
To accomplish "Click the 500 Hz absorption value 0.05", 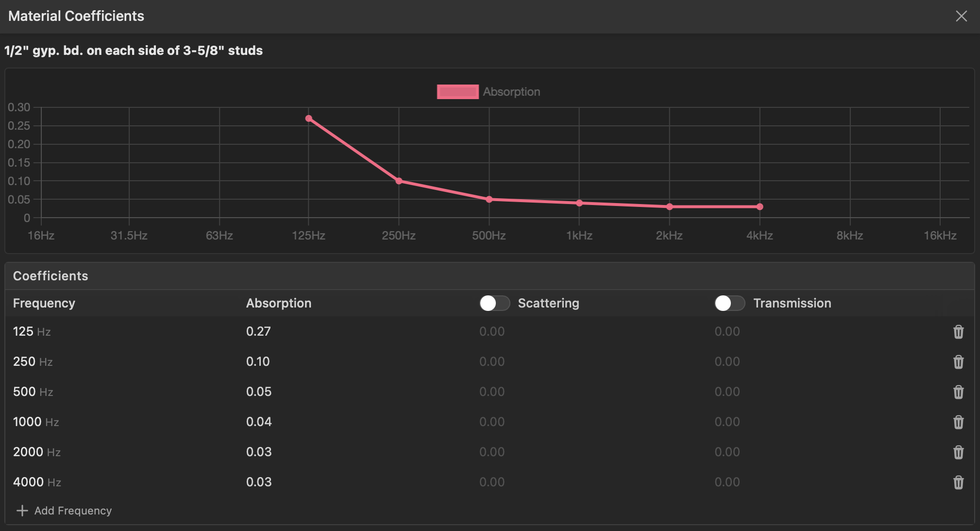I will [x=259, y=392].
